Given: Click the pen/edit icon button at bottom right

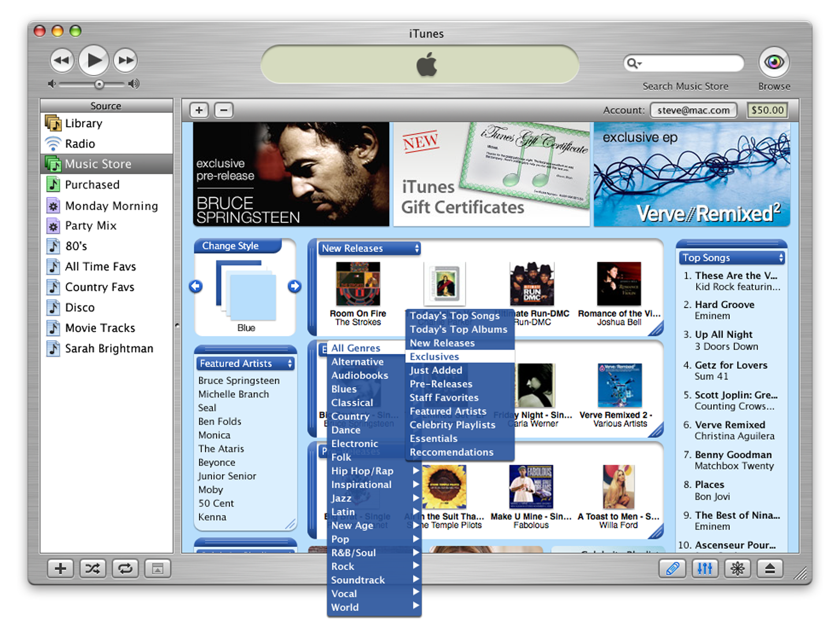Looking at the screenshot, I should pyautogui.click(x=673, y=569).
